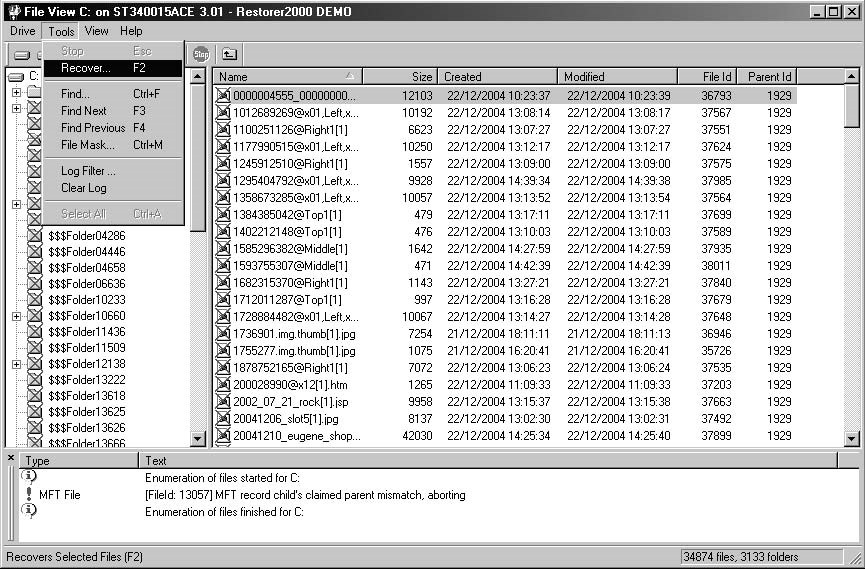Select the 20041206_slot5[1].jpg file row
The image size is (865, 569).
(285, 419)
